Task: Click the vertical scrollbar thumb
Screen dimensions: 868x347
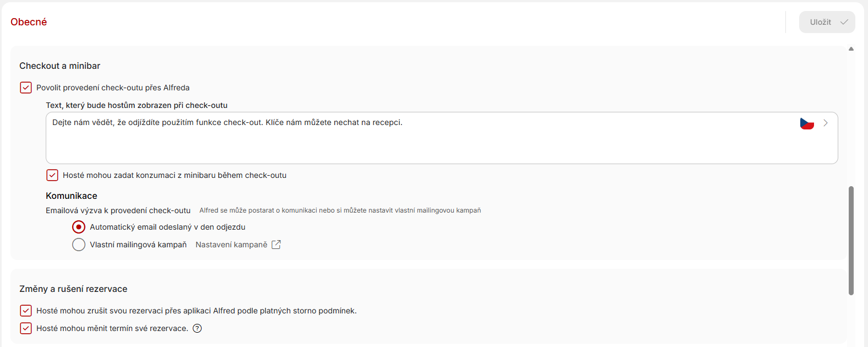Action: point(851,241)
